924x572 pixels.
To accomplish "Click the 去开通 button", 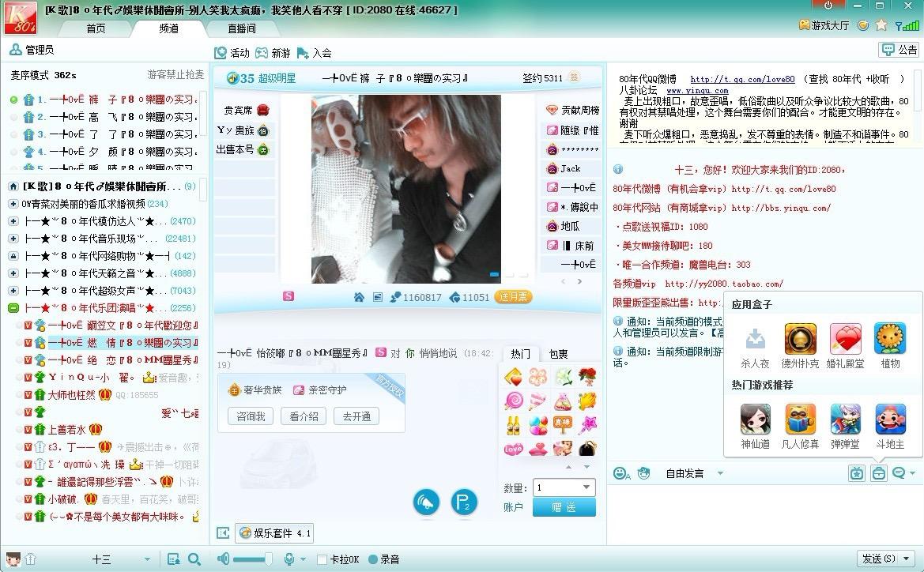I will [356, 416].
